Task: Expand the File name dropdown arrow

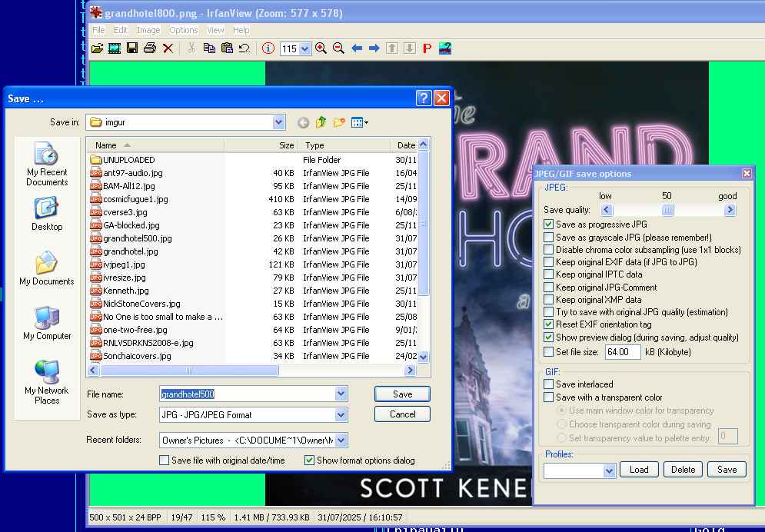Action: pos(341,394)
